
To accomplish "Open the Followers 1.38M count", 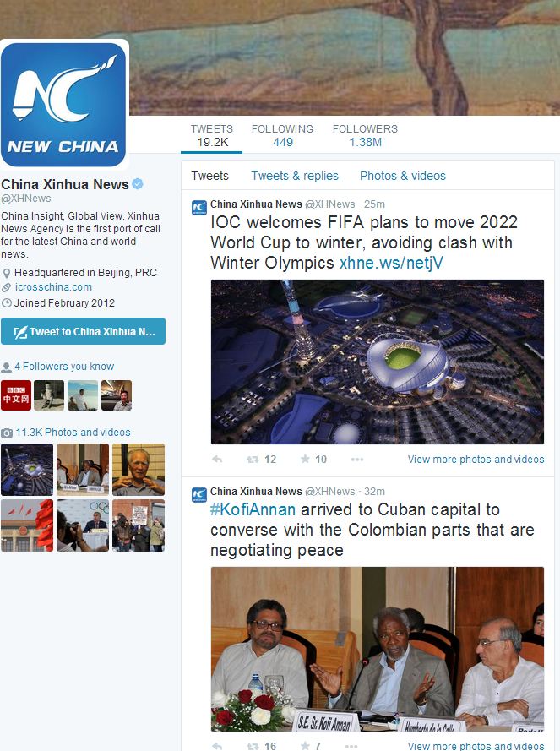I will [365, 136].
